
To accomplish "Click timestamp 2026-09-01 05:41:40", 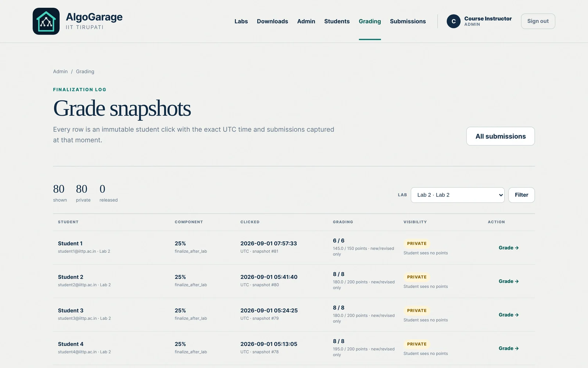I will [x=269, y=277].
